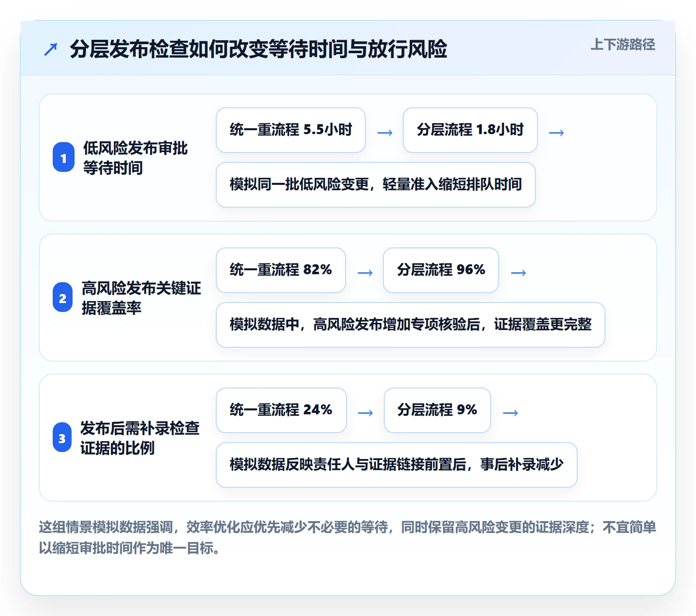Click the arrow after 分层流程 9%
The width and height of the screenshot is (696, 616).
[x=511, y=413]
